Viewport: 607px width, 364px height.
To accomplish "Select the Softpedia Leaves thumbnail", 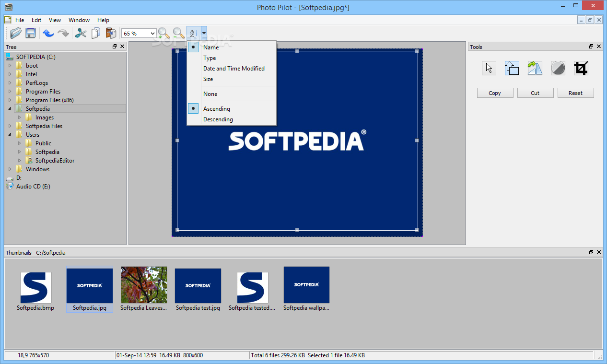I will [144, 289].
